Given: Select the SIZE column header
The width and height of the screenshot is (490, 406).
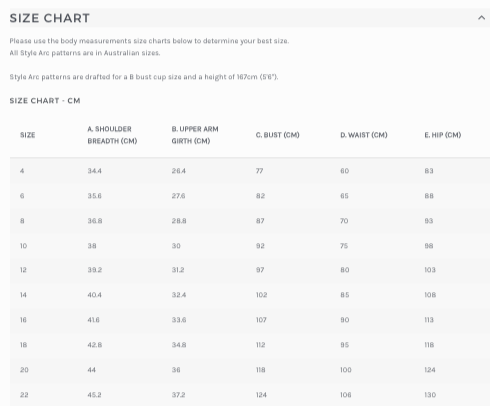Looking at the screenshot, I should [27, 135].
